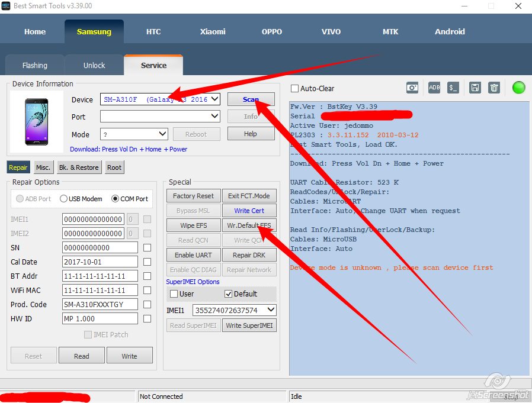Screen dimensions: 532x403
Task: Click into the SN input field
Action: click(100, 248)
